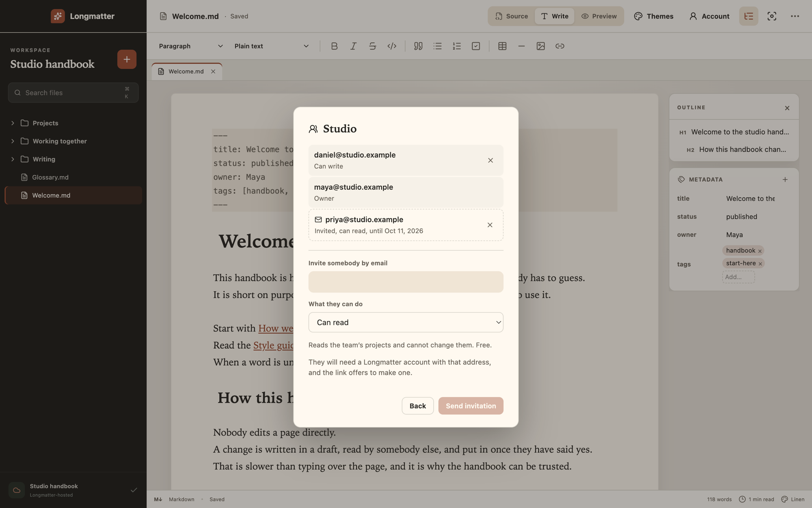Screen dimensions: 812x508
Task: Insert a task checklist
Action: coord(476,46)
